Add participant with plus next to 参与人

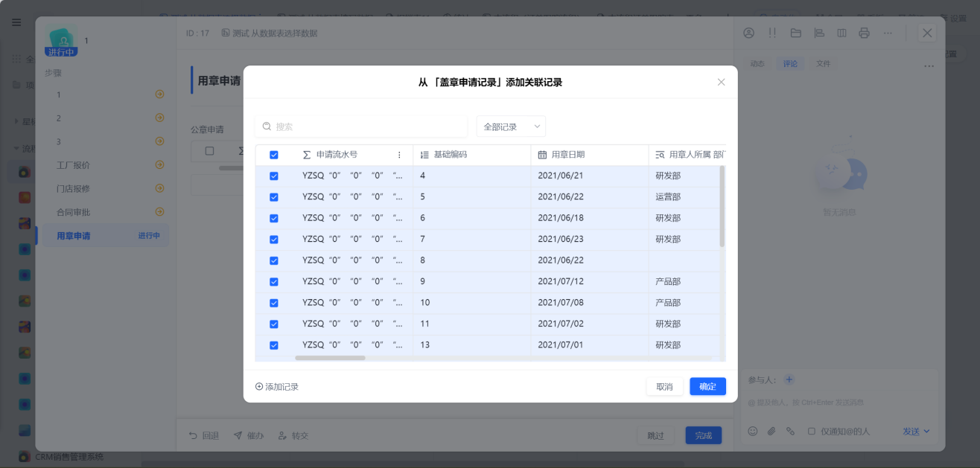coord(789,379)
